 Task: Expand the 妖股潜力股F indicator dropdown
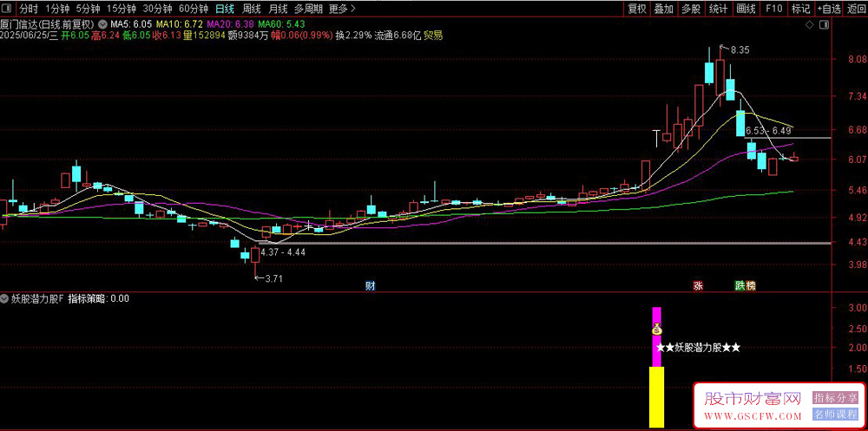click(x=5, y=299)
